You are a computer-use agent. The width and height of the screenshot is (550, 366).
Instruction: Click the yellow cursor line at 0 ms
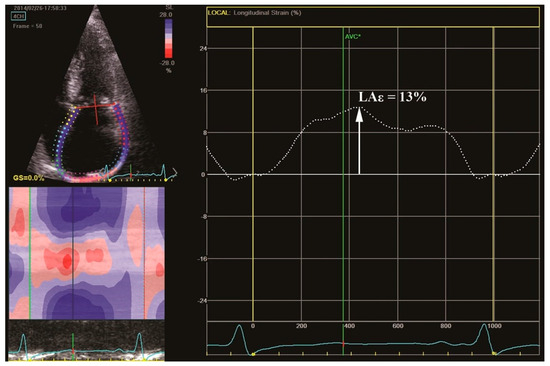coord(253,174)
